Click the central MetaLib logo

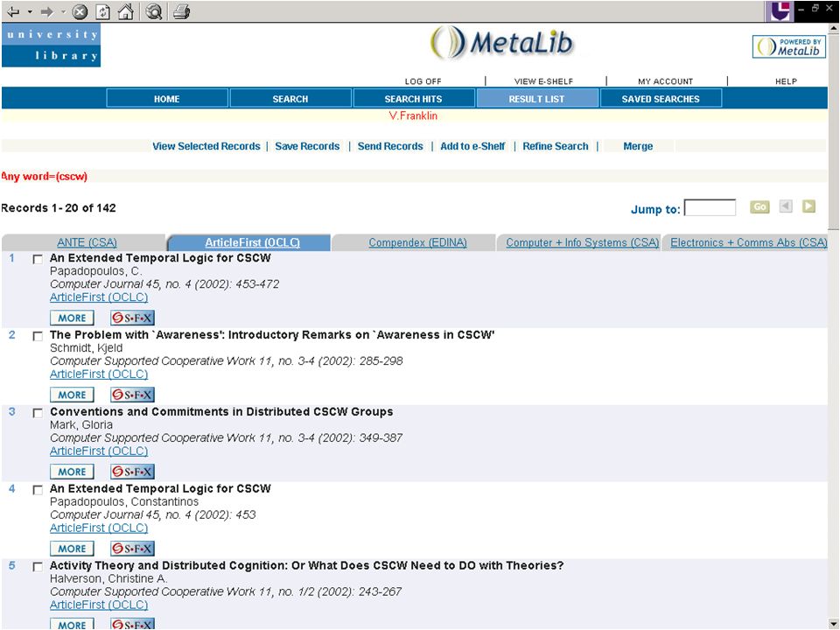(x=502, y=43)
